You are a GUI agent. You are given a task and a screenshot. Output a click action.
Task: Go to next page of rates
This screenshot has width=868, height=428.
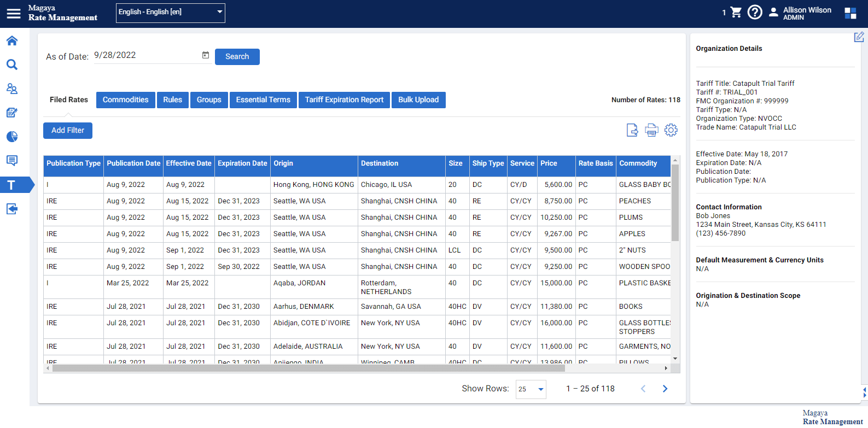coord(665,389)
